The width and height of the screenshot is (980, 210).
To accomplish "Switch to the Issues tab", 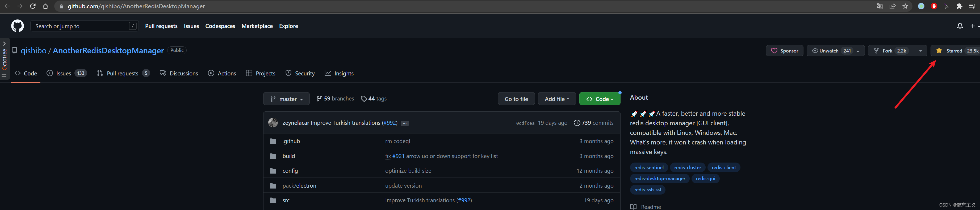I will click(66, 73).
